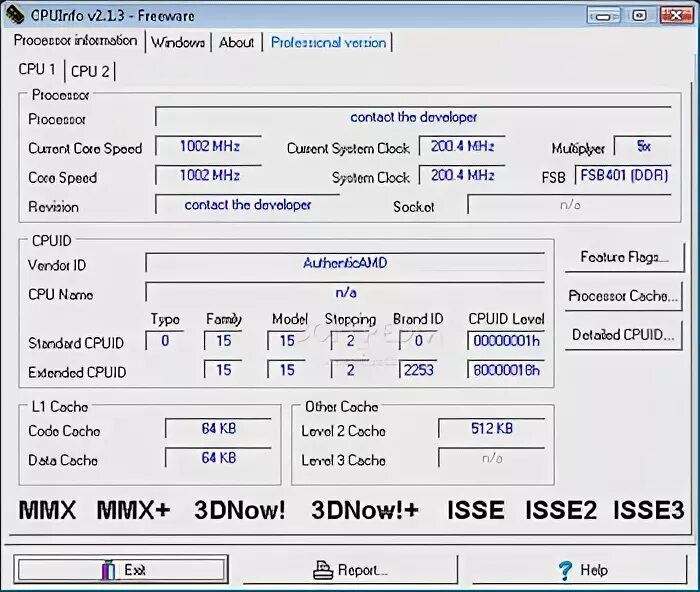Switch to the CPU 2 sub-tab

[x=90, y=71]
